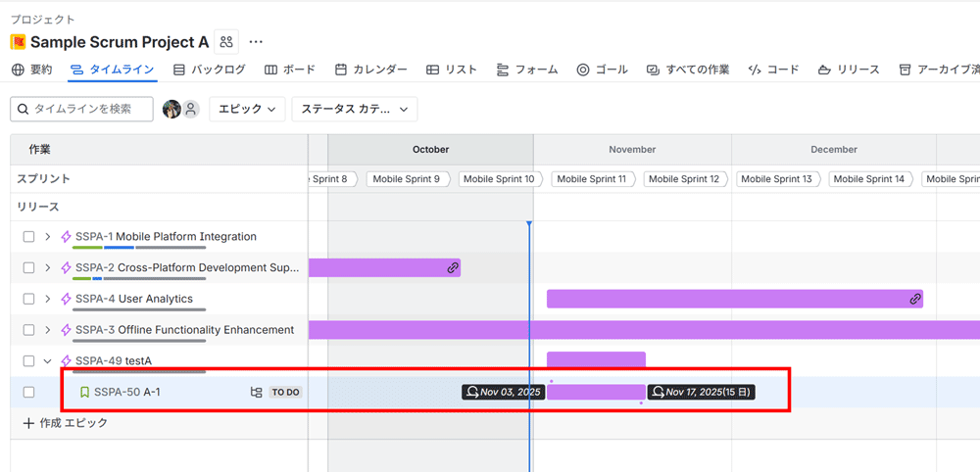The height and width of the screenshot is (472, 980).
Task: Tick the checkbox for SSPA-50 A-1
Action: 28,392
